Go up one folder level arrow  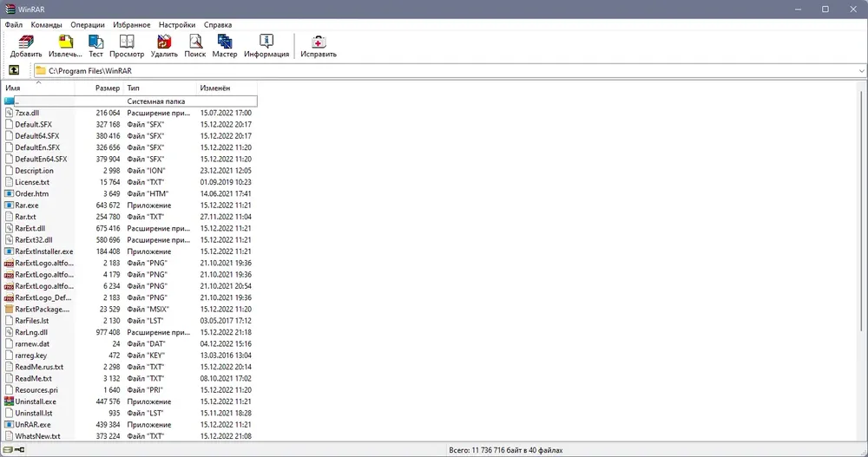click(14, 70)
